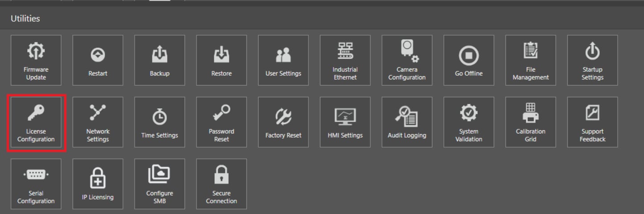Open IP Licensing
Screen dimensions: 644x214
pos(98,184)
